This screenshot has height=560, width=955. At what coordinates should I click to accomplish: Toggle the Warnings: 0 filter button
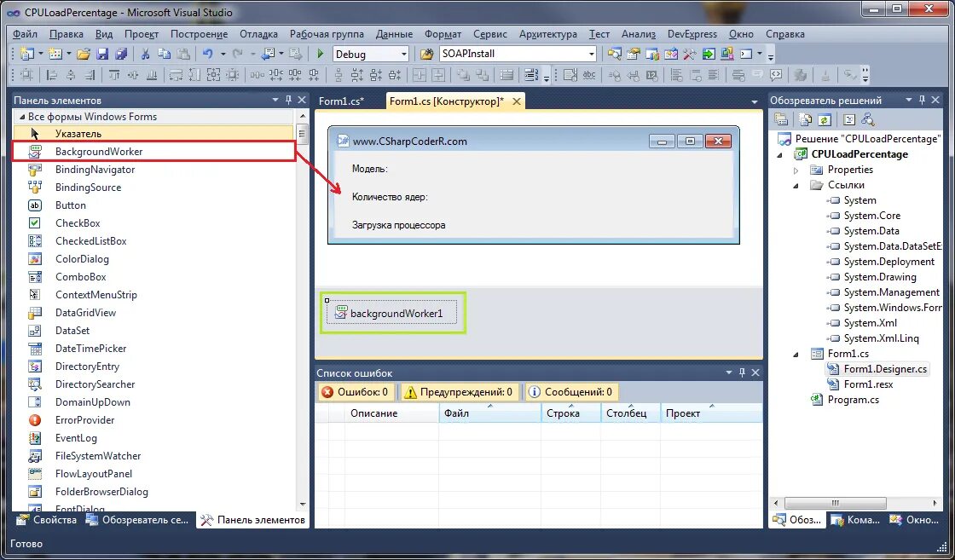pyautogui.click(x=460, y=392)
